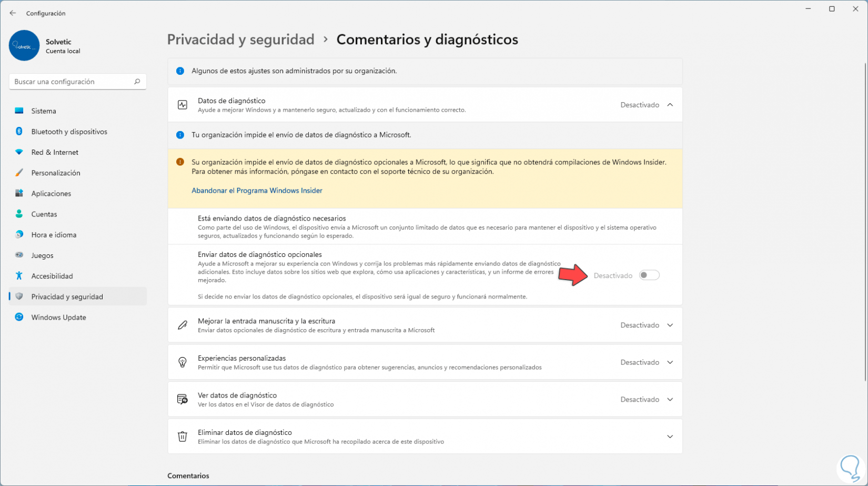Collapse the Datos de diagnóstico section chevron
868x486 pixels.
670,105
